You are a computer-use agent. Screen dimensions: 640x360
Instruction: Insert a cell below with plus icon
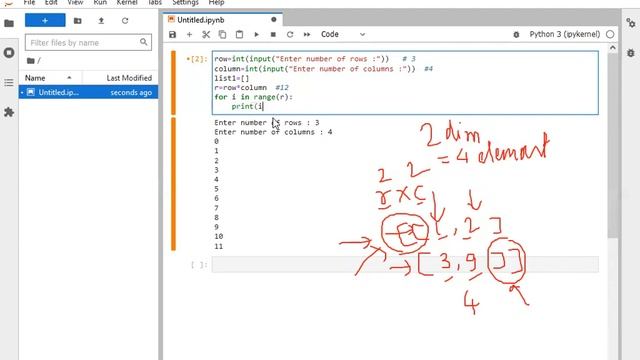click(x=189, y=35)
